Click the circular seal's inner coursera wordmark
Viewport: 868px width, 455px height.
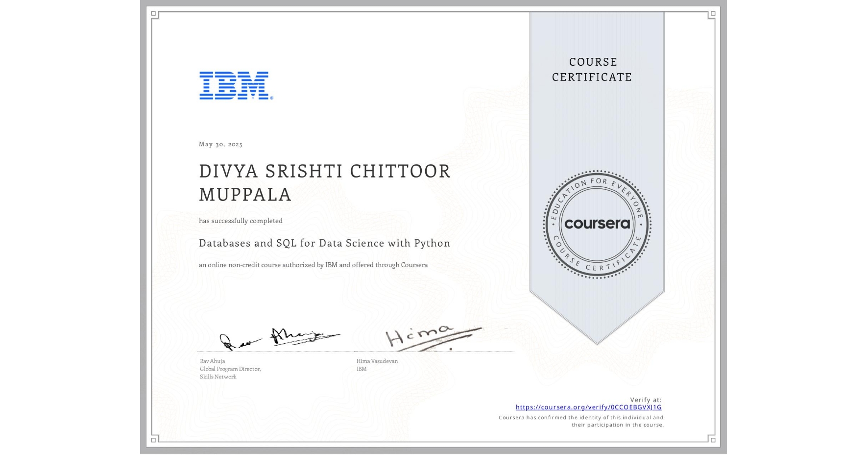597,224
